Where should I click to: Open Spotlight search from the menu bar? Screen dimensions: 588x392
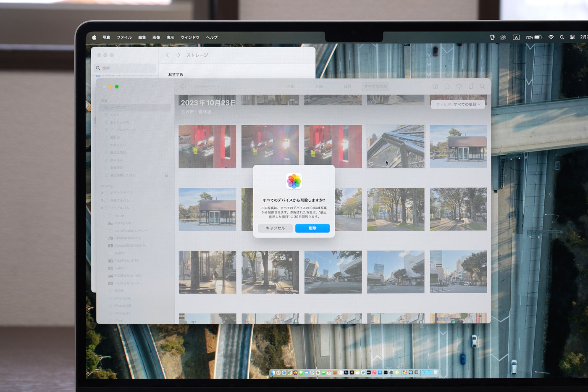562,37
